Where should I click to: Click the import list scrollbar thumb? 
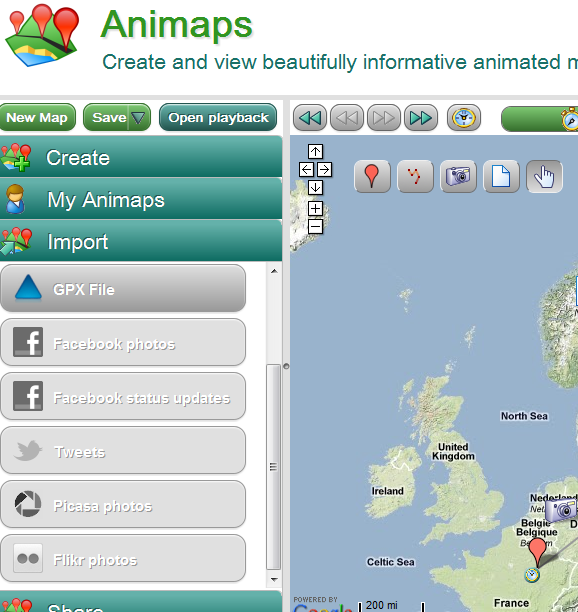pos(273,467)
